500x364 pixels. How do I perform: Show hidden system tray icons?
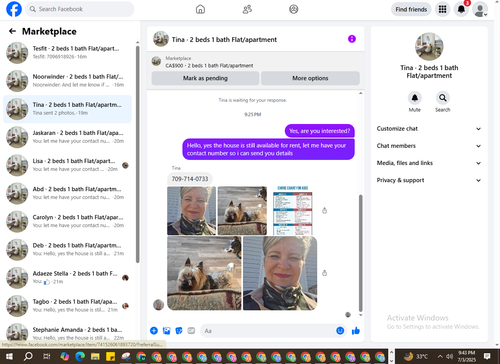[x=440, y=356]
